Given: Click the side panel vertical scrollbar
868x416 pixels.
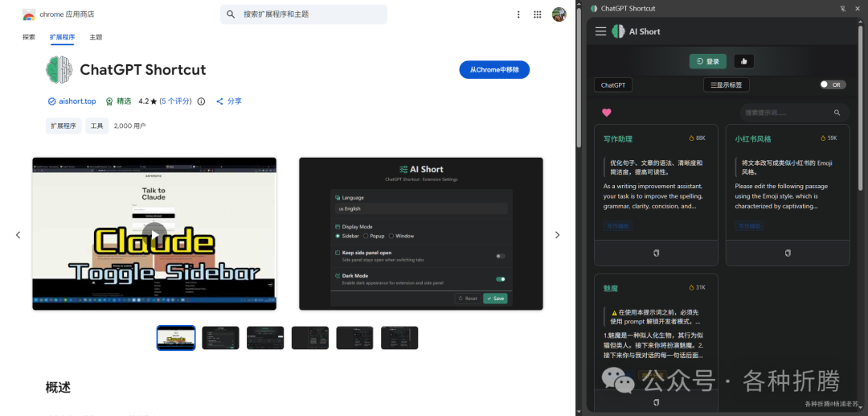Looking at the screenshot, I should click(860, 108).
